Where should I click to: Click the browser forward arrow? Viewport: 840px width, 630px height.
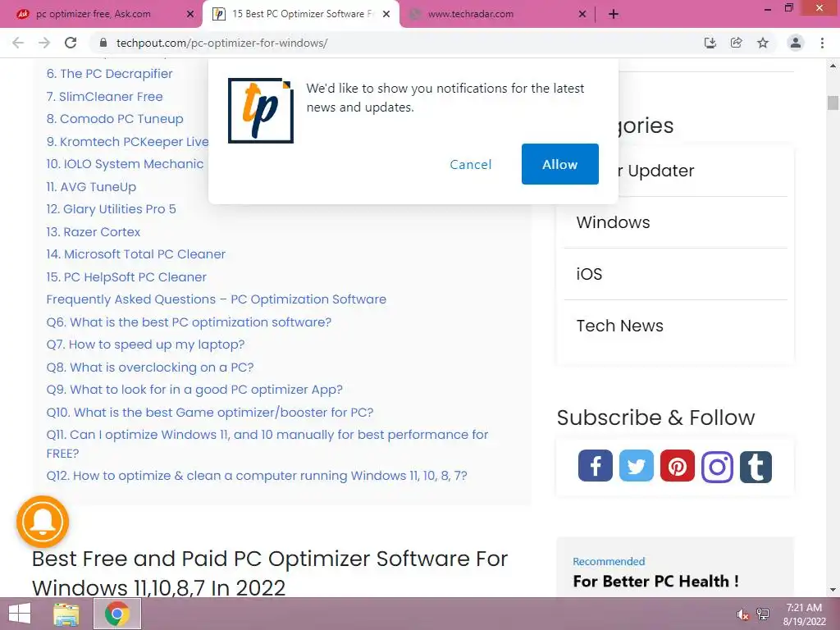[x=44, y=43]
